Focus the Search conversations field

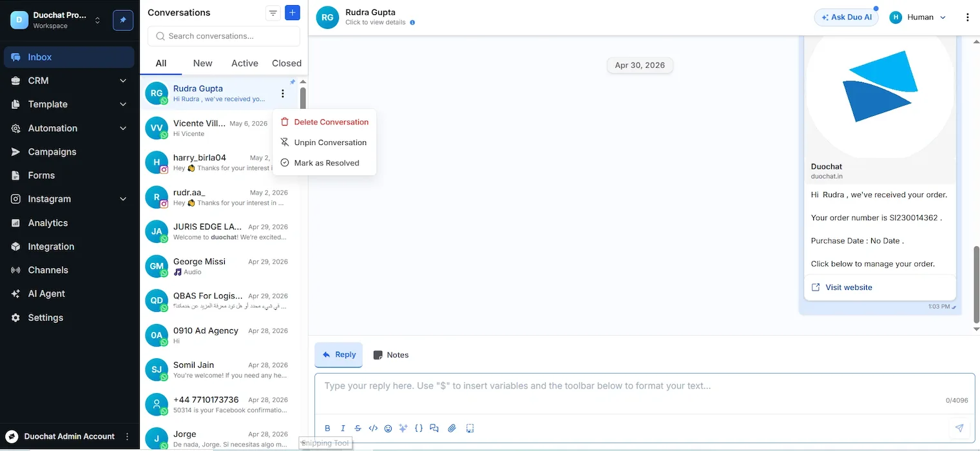point(224,36)
